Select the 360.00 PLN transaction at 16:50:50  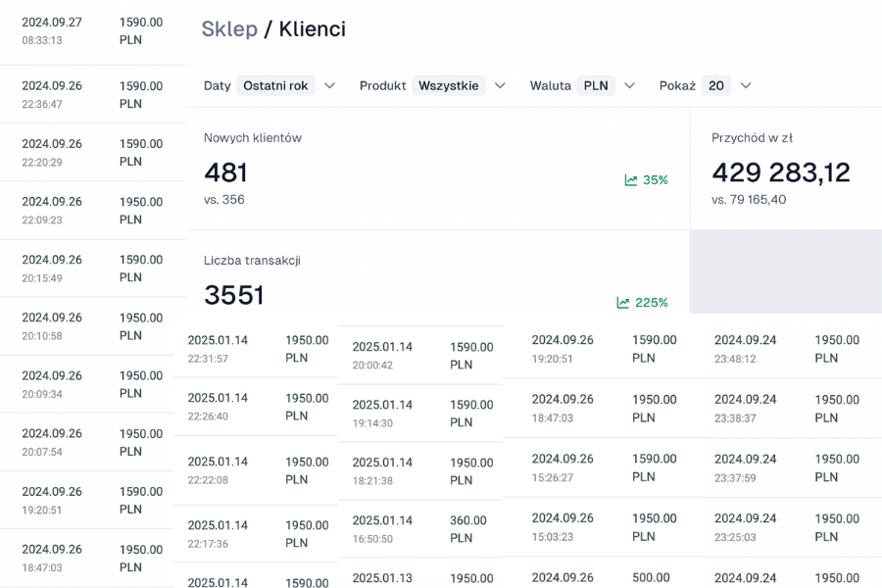pos(419,529)
